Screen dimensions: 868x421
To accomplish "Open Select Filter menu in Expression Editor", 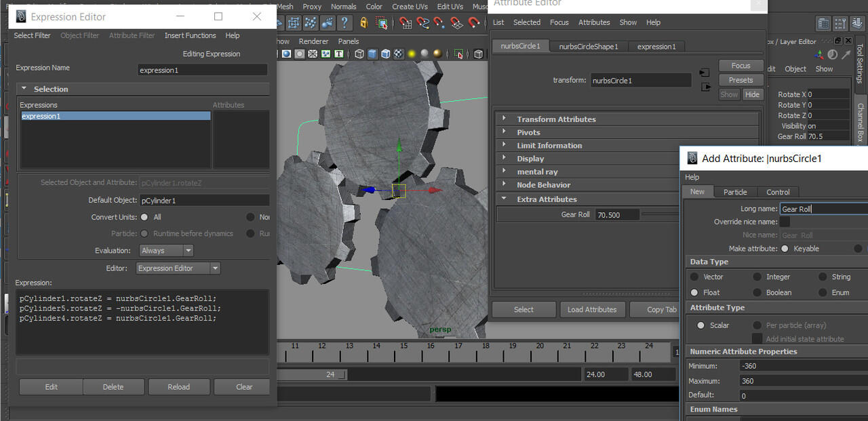I will [x=32, y=35].
